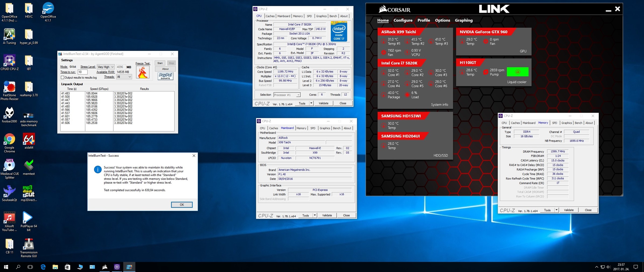Open aida64 desktop icon
The image size is (644, 272).
pyautogui.click(x=29, y=142)
